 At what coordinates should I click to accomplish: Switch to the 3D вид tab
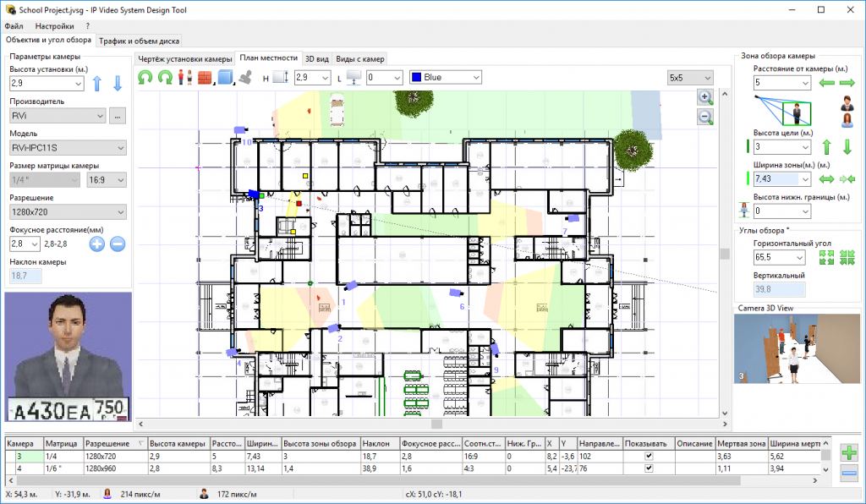click(315, 58)
